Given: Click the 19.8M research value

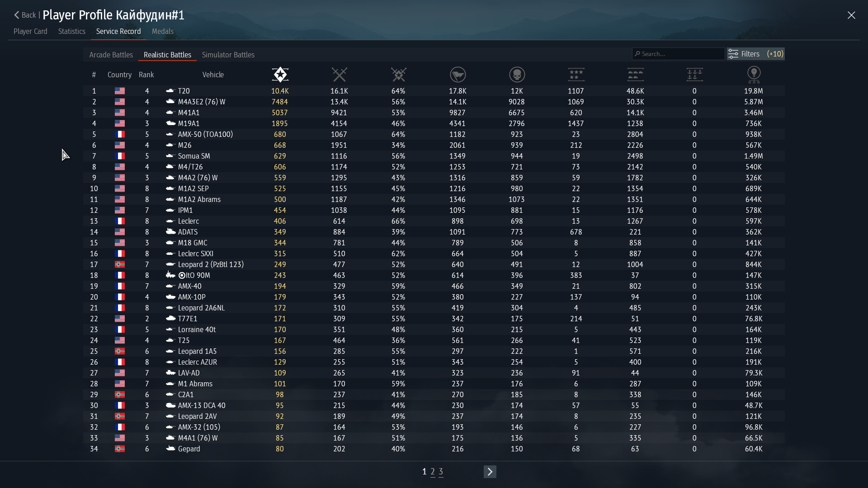Looking at the screenshot, I should coord(754,91).
